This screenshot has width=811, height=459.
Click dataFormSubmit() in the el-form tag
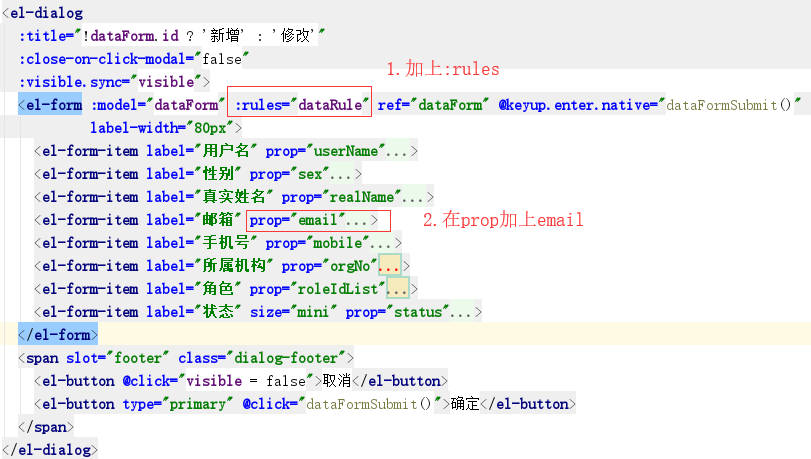(728, 105)
